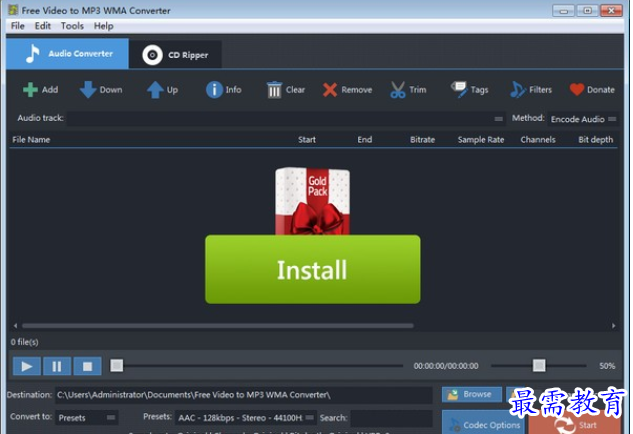Click the horizontal scrollbar of file list
Viewport: 633px width, 434px height.
click(218, 325)
